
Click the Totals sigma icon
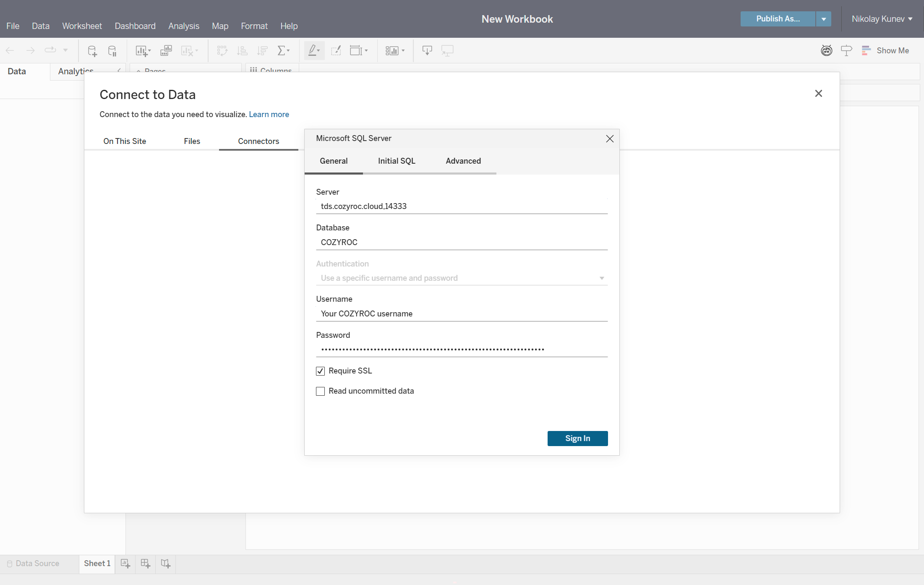pos(282,51)
